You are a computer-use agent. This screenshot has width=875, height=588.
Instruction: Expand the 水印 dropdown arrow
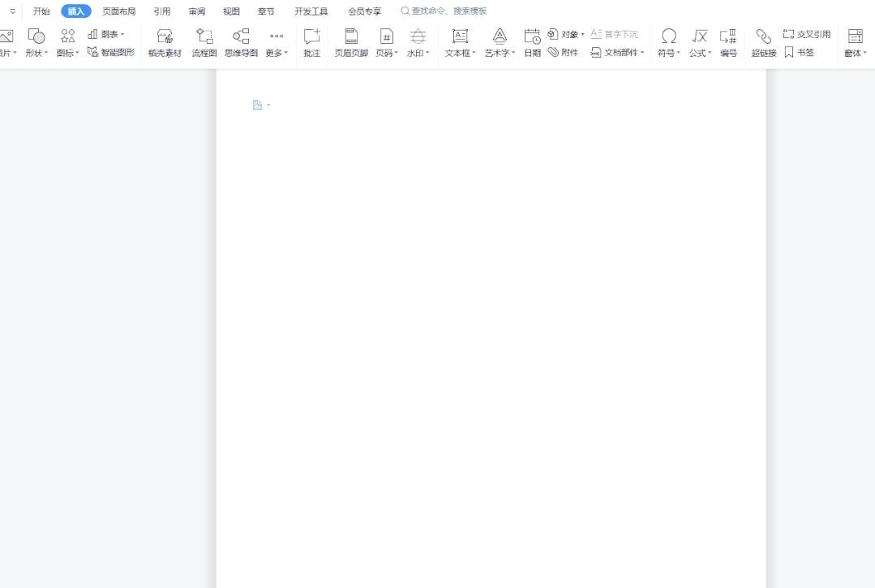point(427,53)
